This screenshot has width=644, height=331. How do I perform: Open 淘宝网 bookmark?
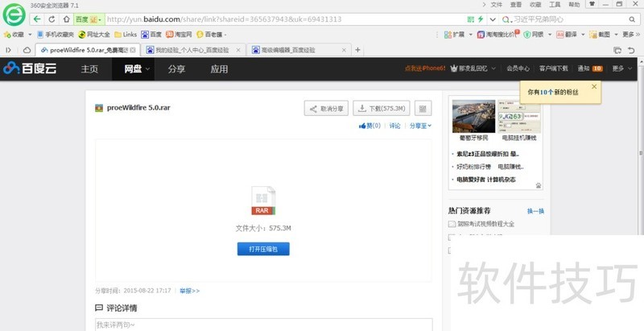click(x=179, y=35)
